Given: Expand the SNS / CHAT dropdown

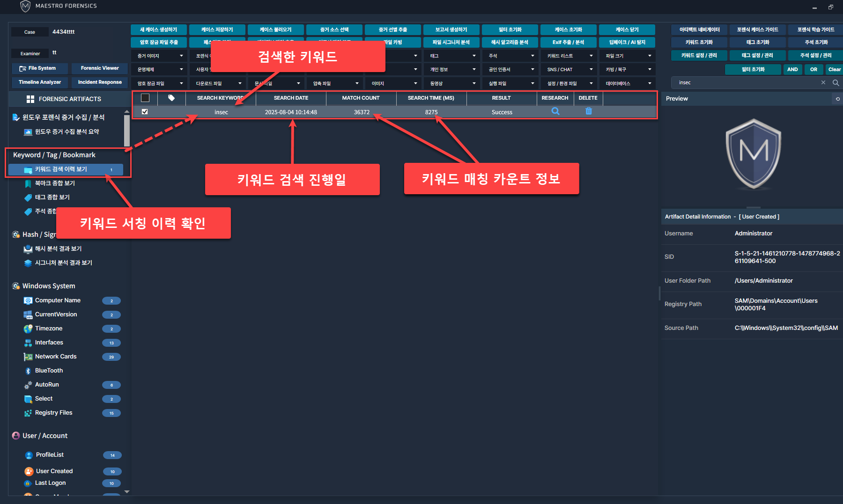Looking at the screenshot, I should coord(569,69).
